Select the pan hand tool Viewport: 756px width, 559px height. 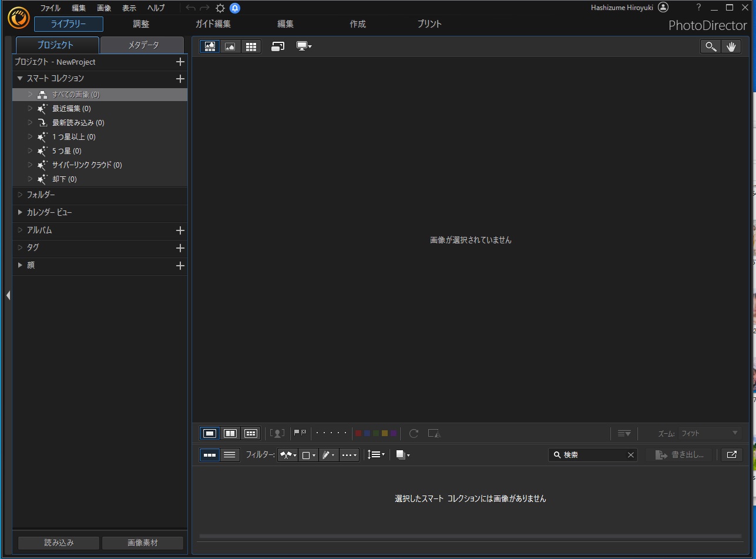click(731, 47)
